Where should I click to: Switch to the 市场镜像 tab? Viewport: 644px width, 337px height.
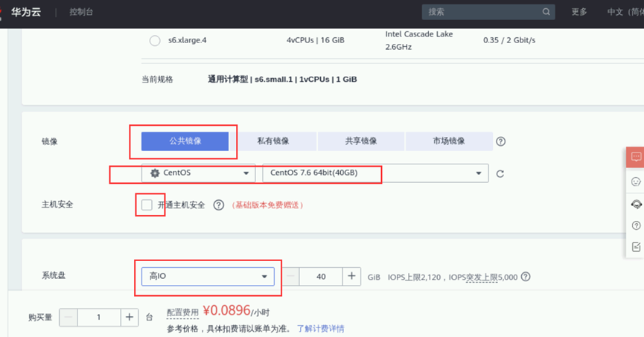[x=449, y=141]
